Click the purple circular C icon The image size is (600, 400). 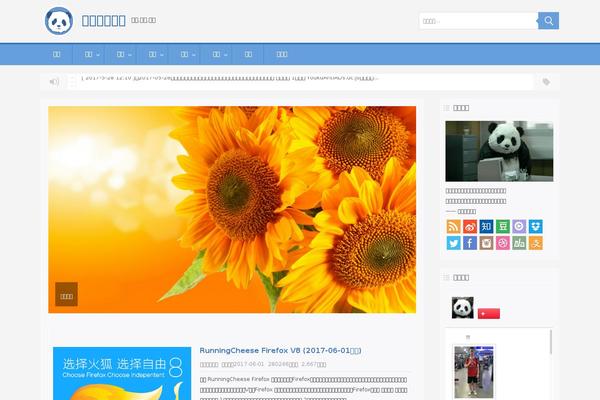pos(519,226)
